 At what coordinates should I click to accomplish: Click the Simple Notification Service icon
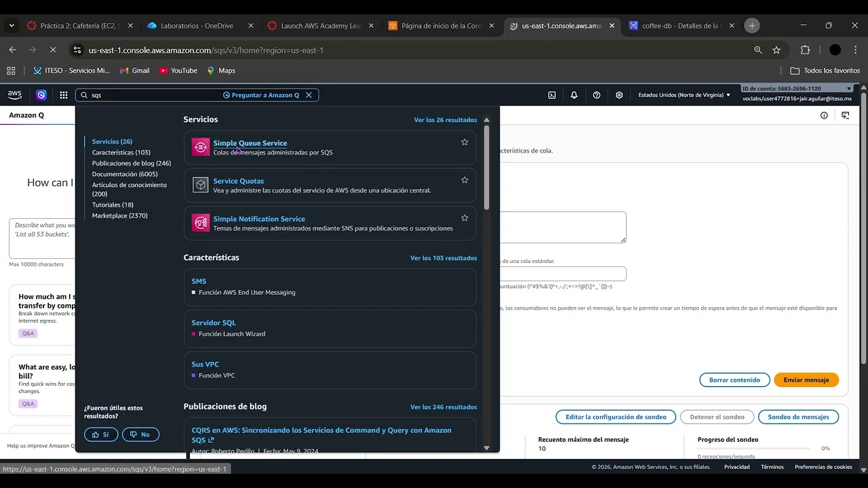point(200,223)
